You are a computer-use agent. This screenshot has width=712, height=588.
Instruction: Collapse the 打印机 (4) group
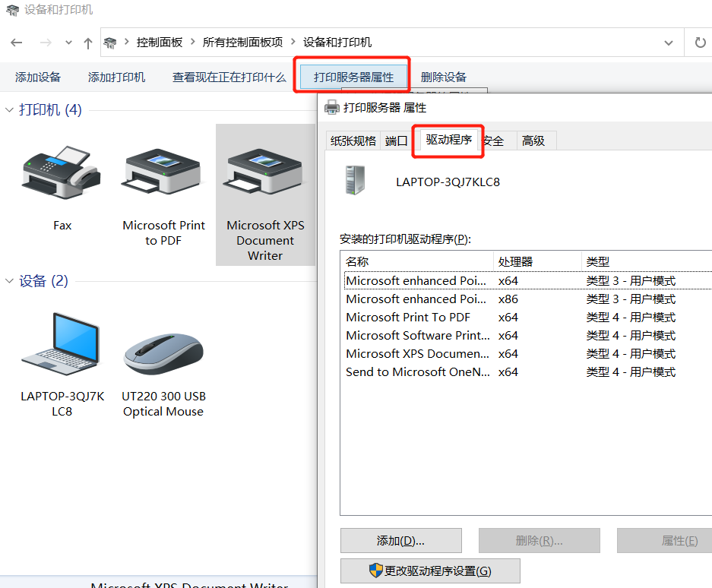[x=9, y=110]
